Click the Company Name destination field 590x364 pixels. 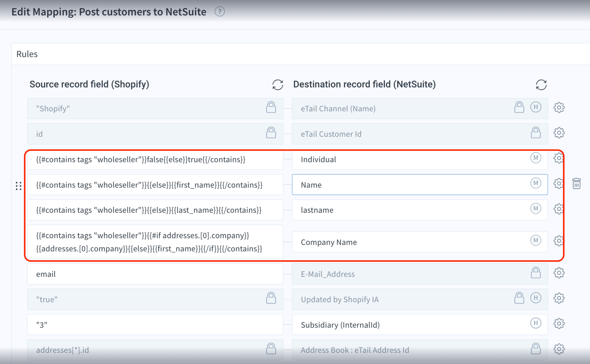click(420, 242)
